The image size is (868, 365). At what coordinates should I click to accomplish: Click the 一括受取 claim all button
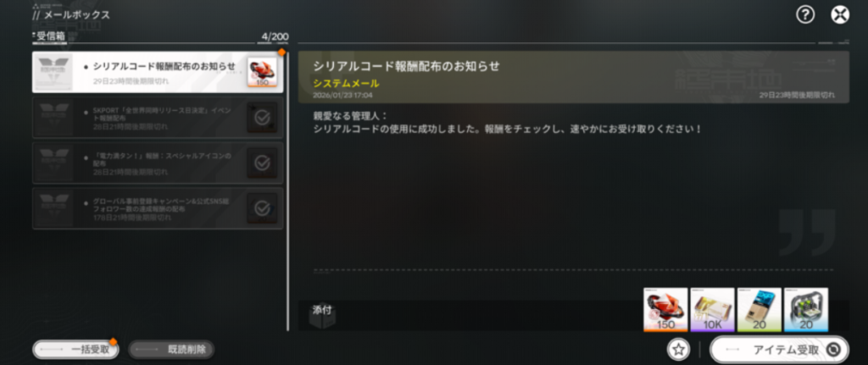[75, 350]
